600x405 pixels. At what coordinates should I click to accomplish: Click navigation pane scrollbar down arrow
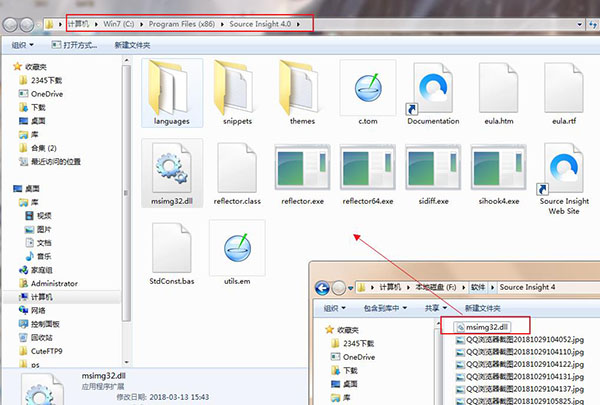pos(126,362)
